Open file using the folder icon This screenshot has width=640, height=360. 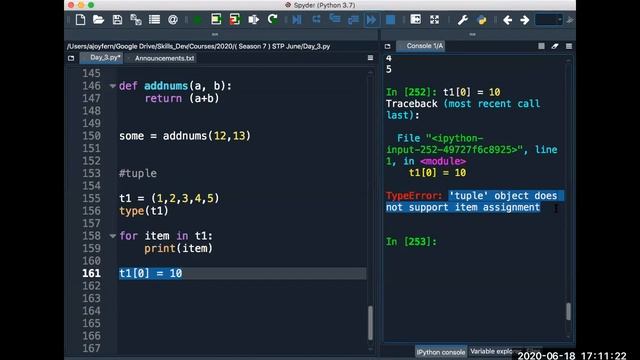point(98,20)
